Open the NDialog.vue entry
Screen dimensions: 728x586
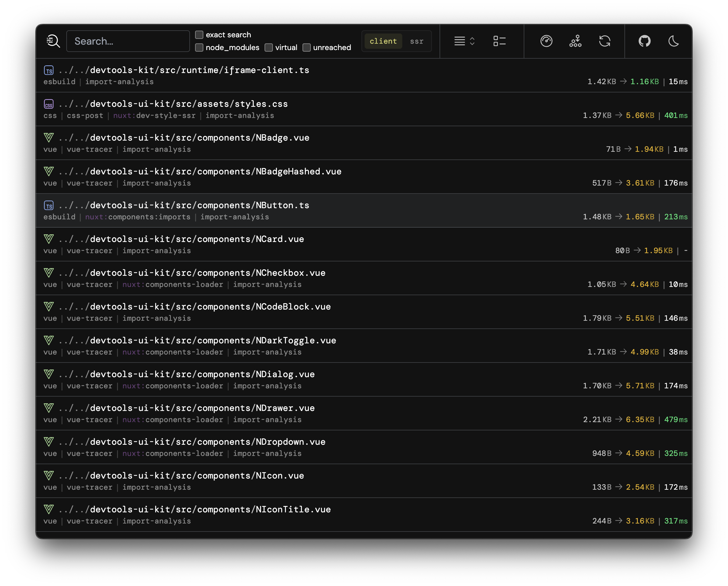pyautogui.click(x=364, y=379)
